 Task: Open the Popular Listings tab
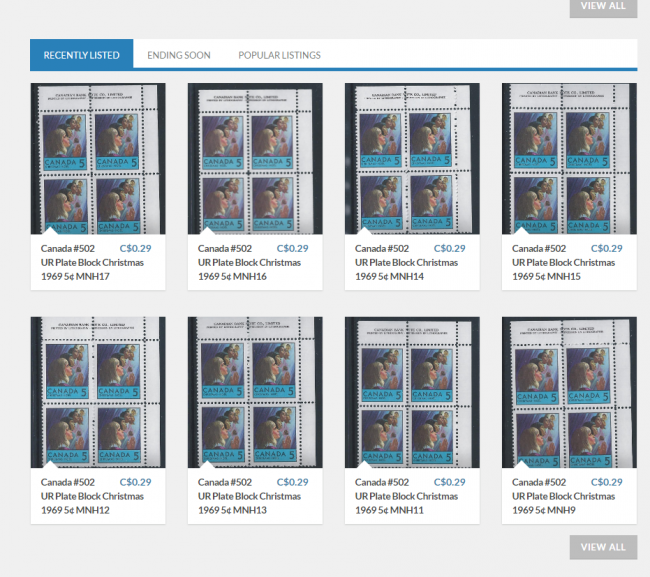click(279, 55)
